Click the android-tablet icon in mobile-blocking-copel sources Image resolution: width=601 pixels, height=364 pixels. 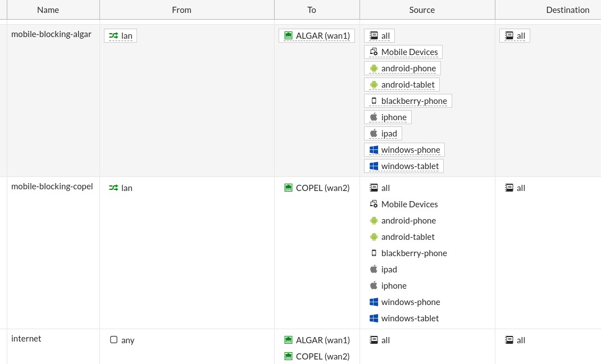pos(374,237)
